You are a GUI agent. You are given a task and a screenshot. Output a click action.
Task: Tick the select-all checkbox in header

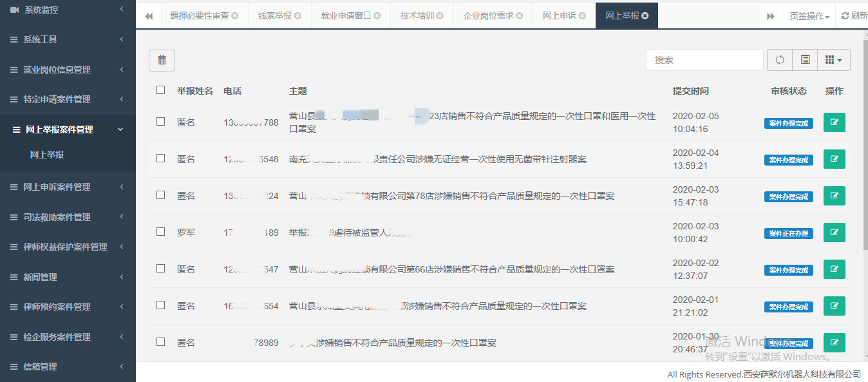(x=161, y=90)
